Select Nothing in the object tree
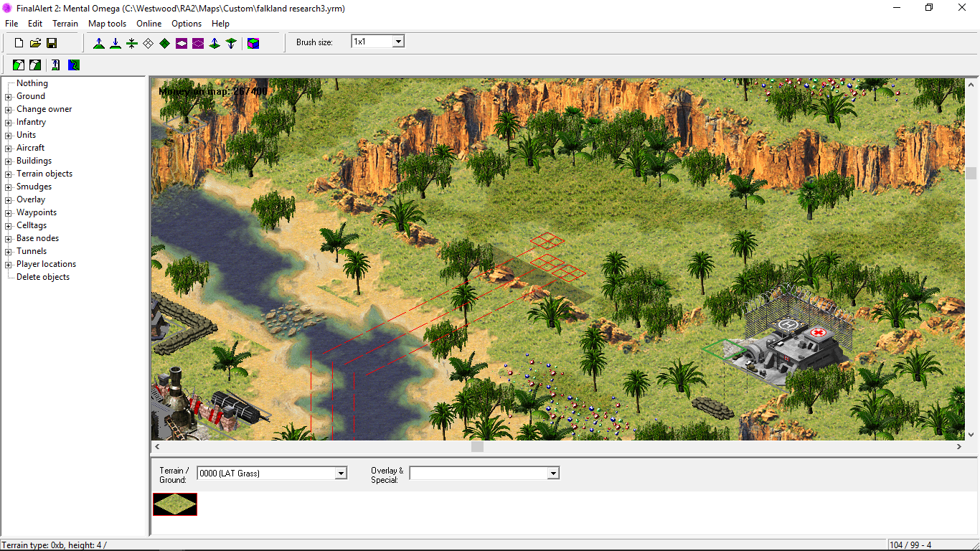980x551 pixels. (32, 83)
